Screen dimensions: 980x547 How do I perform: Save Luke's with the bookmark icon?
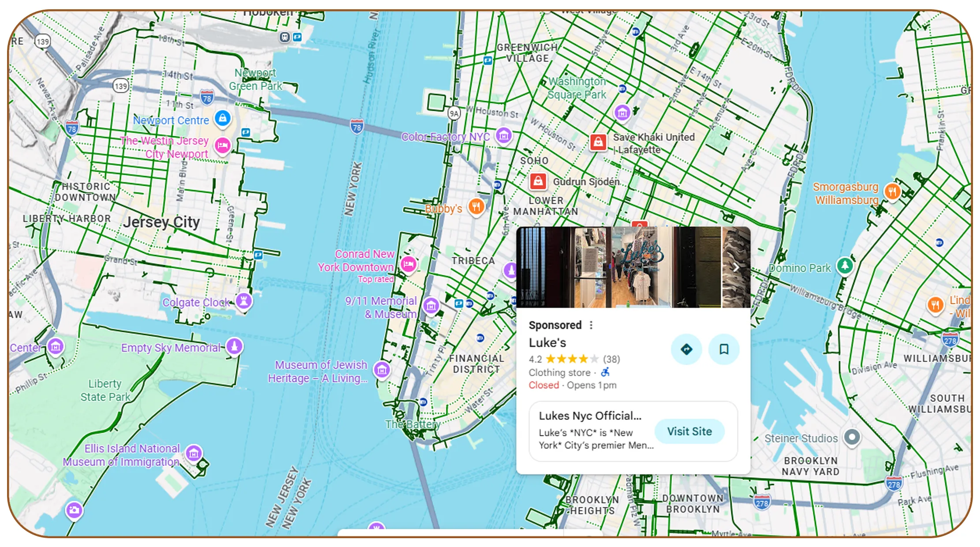pos(723,349)
